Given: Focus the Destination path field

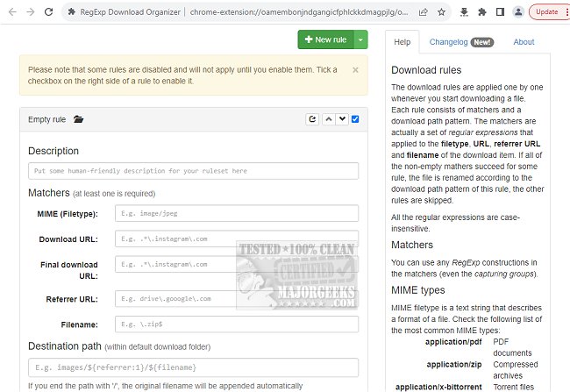Looking at the screenshot, I should (194, 367).
